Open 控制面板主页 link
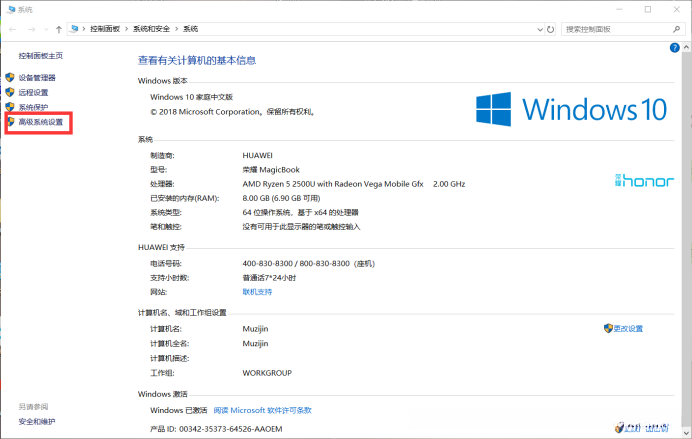692x439 pixels. (41, 56)
